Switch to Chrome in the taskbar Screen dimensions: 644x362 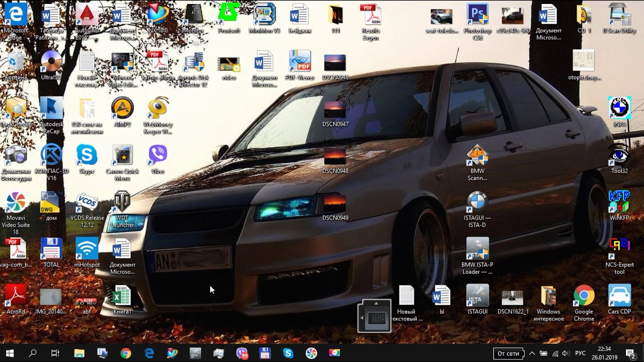coord(126,353)
